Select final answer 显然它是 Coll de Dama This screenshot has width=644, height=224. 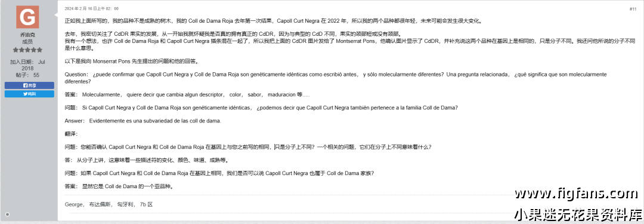pos(119,186)
